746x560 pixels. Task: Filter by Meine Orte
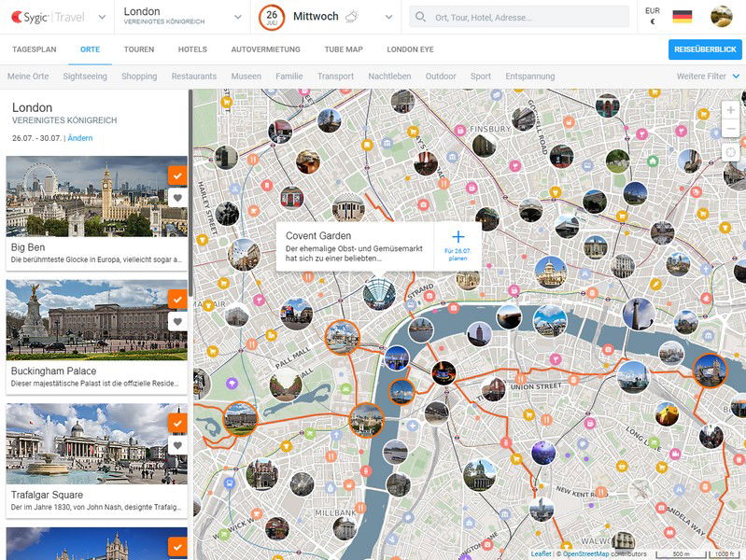click(28, 77)
